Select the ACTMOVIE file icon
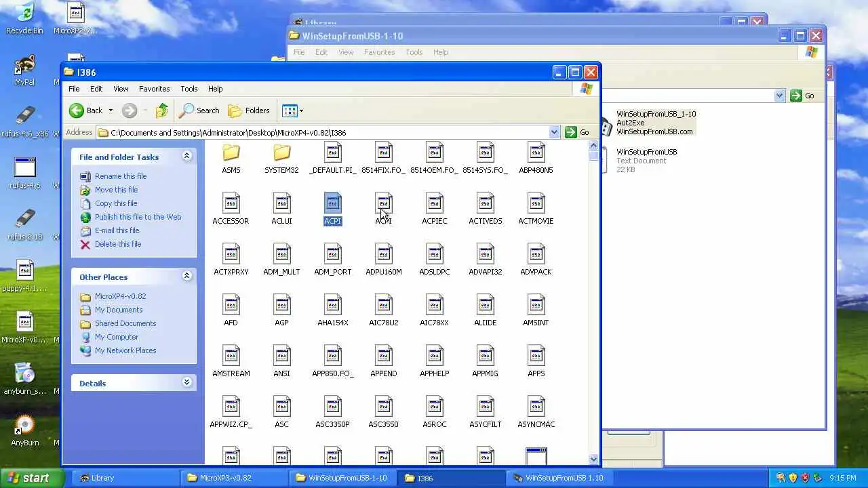Viewport: 868px width, 488px height. [x=536, y=203]
